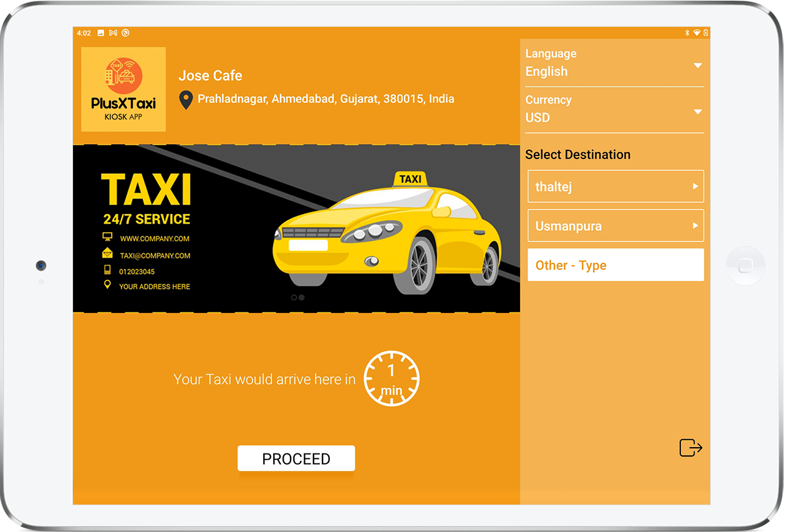The image size is (785, 532).
Task: Click the TAXI@COMPANY.COM text on banner
Action: (155, 256)
